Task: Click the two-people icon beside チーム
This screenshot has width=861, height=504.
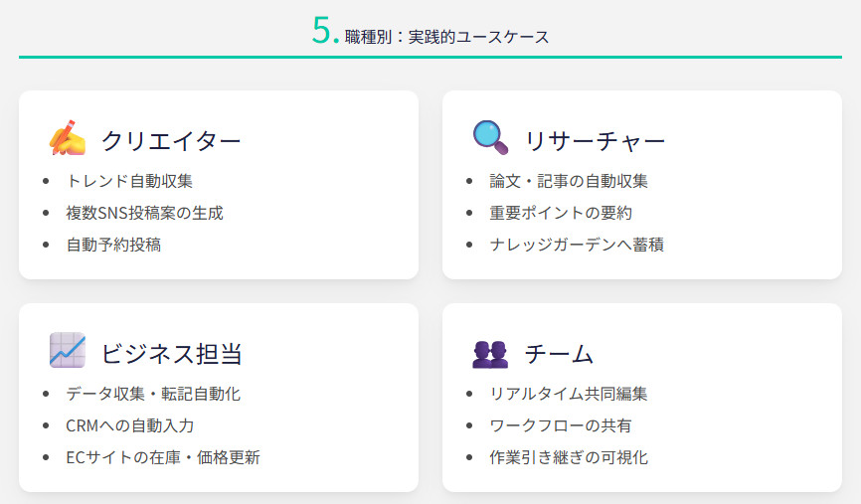Action: tap(490, 352)
